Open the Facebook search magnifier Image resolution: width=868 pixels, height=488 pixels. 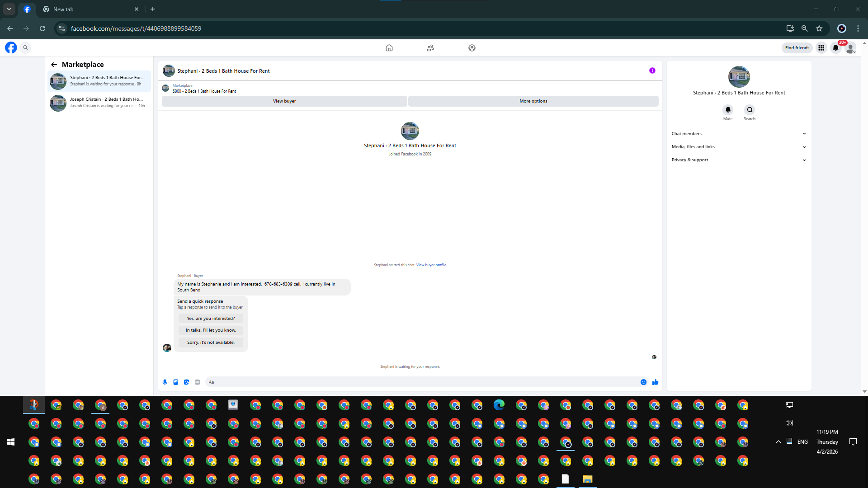[x=25, y=47]
